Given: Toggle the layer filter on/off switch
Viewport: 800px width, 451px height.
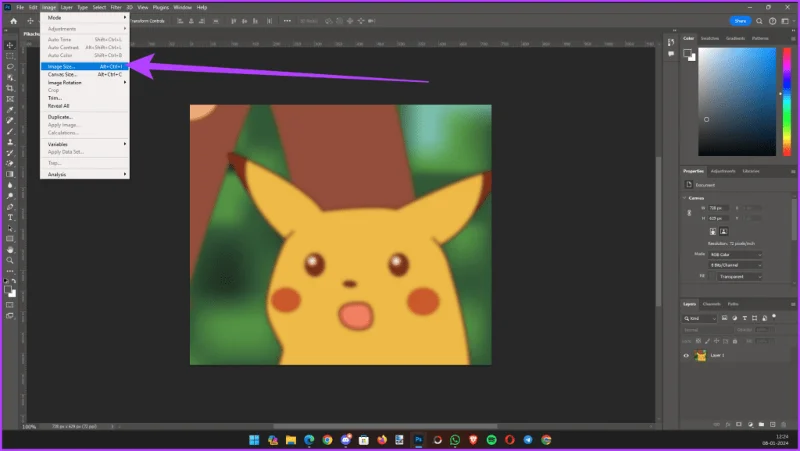Looking at the screenshot, I should click(774, 317).
